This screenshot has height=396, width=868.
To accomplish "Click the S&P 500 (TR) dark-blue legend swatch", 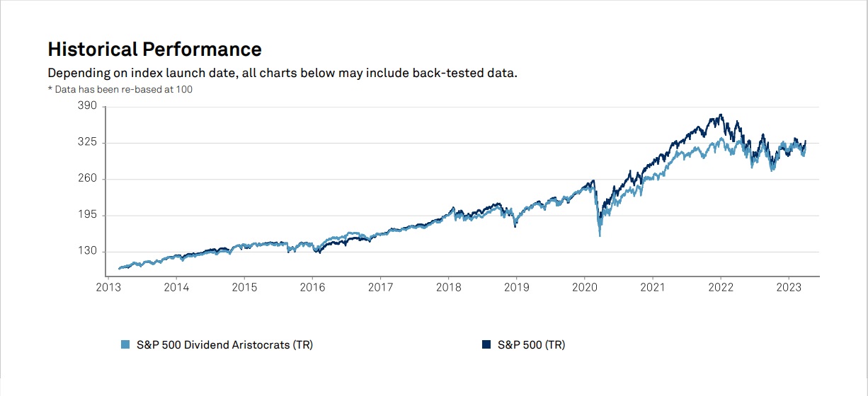I will click(x=486, y=345).
